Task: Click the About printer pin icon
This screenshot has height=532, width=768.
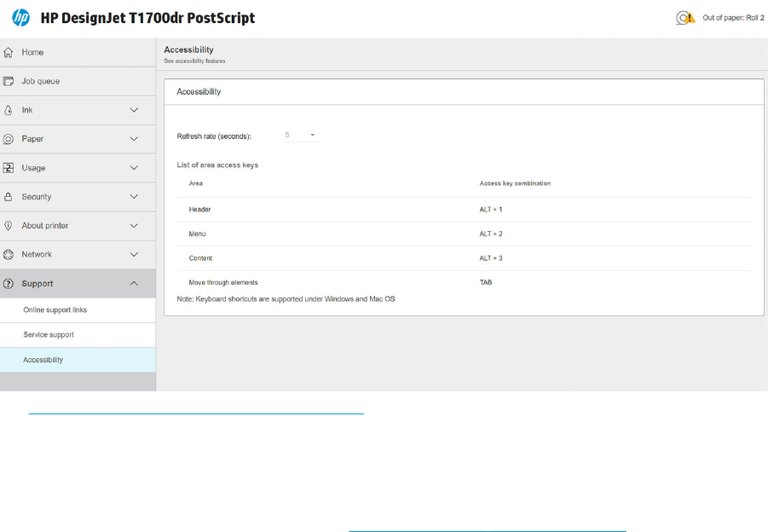Action: [9, 226]
